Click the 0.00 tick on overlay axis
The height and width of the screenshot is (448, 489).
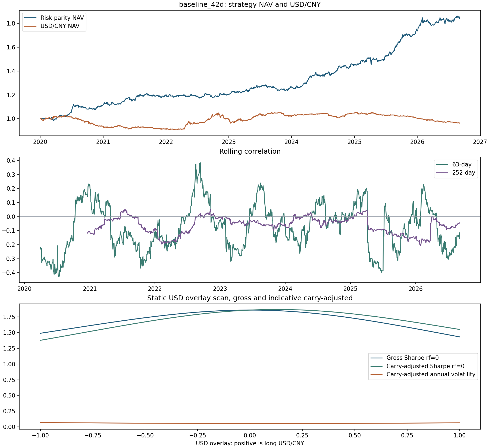tap(250, 435)
